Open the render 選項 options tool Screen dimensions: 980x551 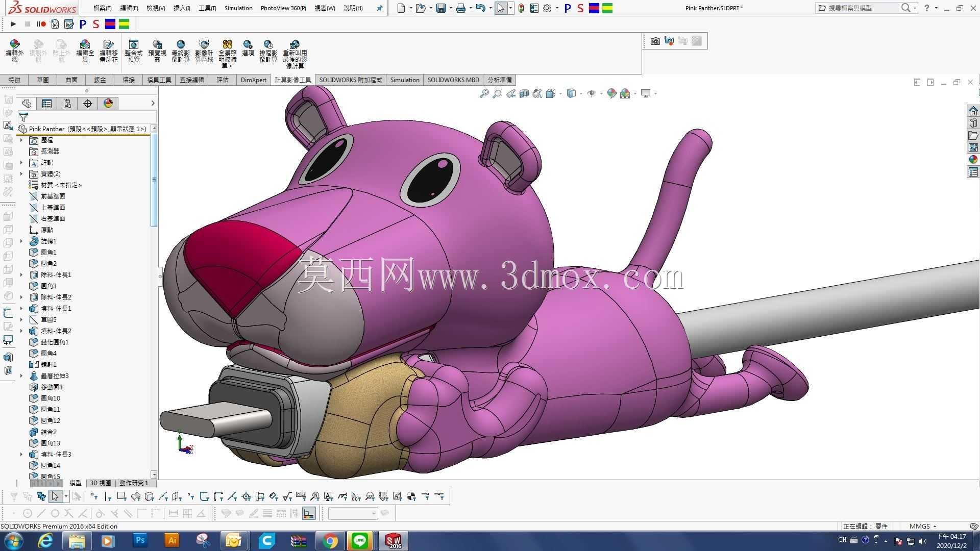pyautogui.click(x=248, y=48)
